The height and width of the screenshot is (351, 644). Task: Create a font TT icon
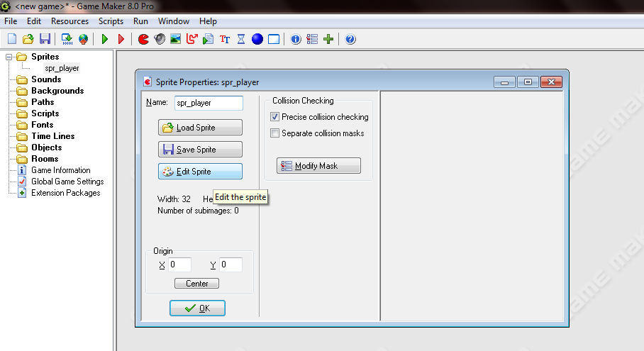click(x=225, y=39)
